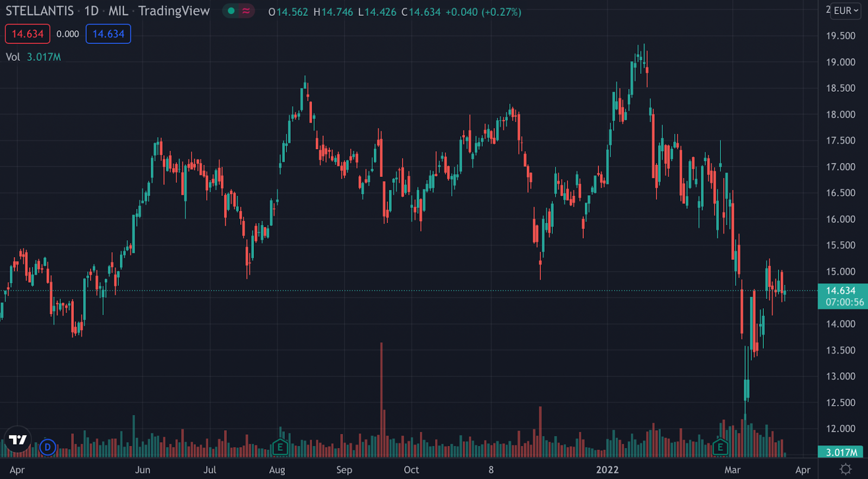
Task: Click the TradingView logo icon
Action: click(17, 439)
